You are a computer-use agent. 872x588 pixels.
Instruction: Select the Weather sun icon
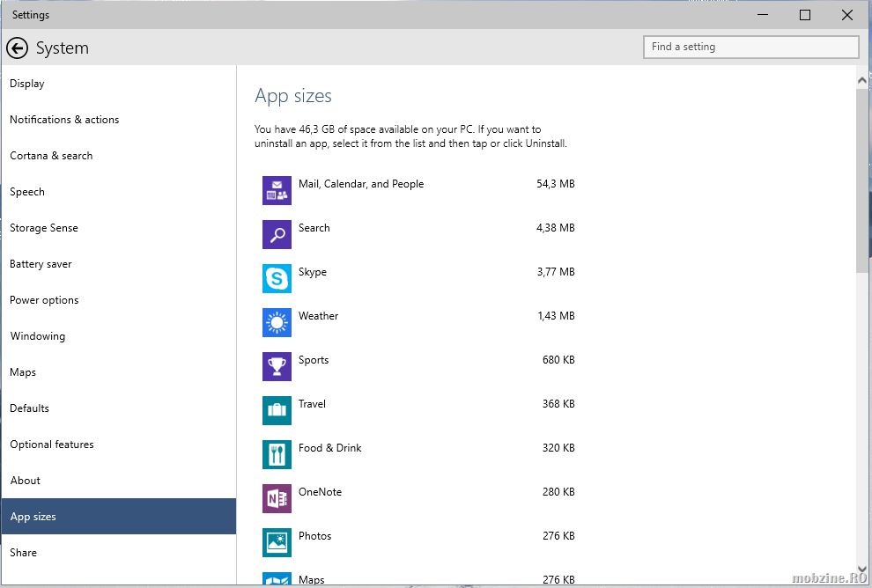click(277, 322)
